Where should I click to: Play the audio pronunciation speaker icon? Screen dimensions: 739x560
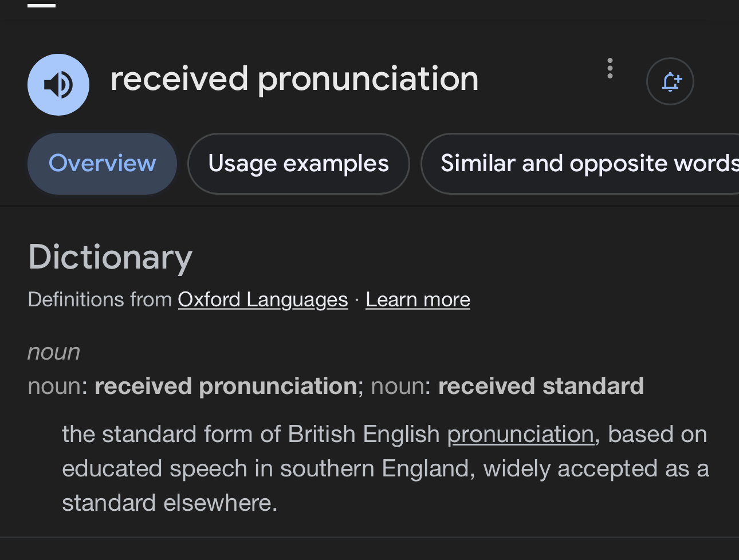(x=58, y=85)
